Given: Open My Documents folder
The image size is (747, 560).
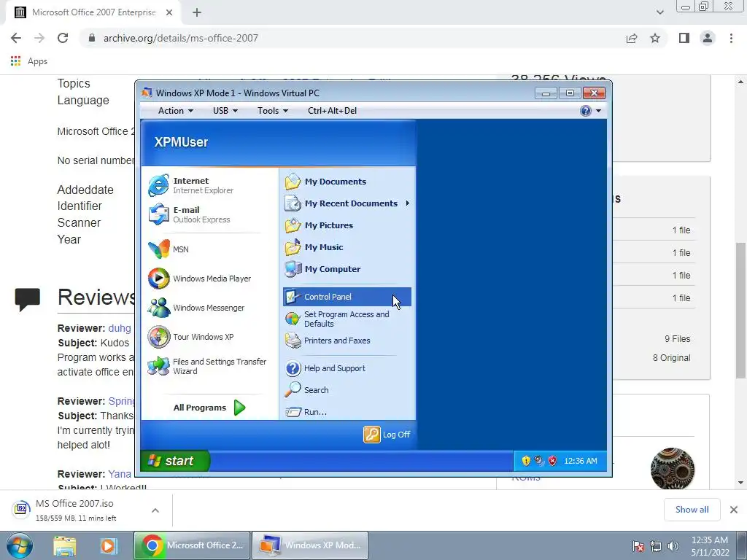Looking at the screenshot, I should pos(326,182).
